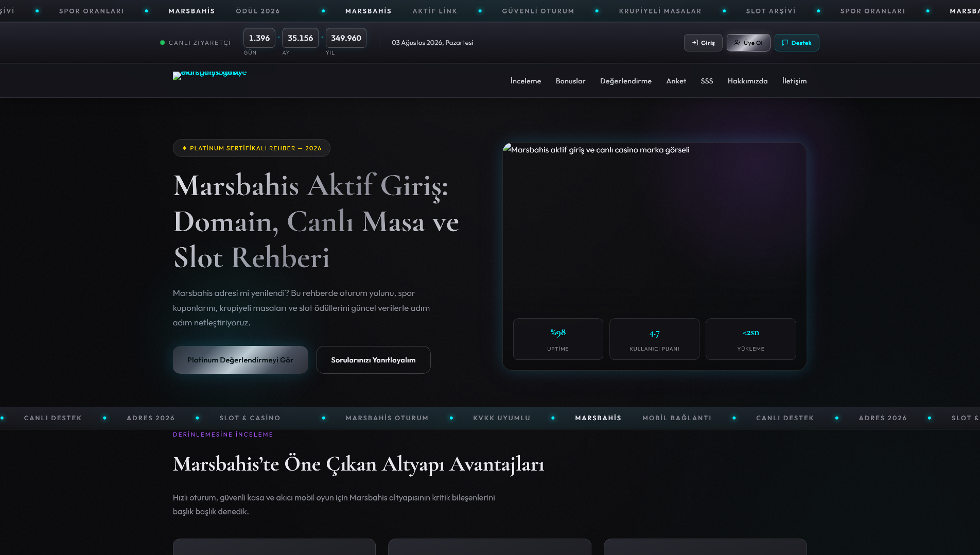Viewport: 980px width, 555px height.
Task: Open the Anket nav item
Action: pos(676,81)
